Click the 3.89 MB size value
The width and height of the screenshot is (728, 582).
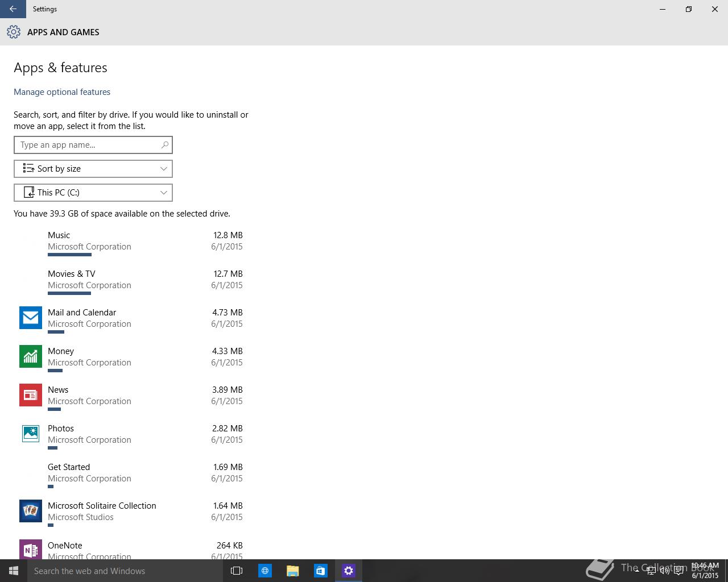[227, 390]
